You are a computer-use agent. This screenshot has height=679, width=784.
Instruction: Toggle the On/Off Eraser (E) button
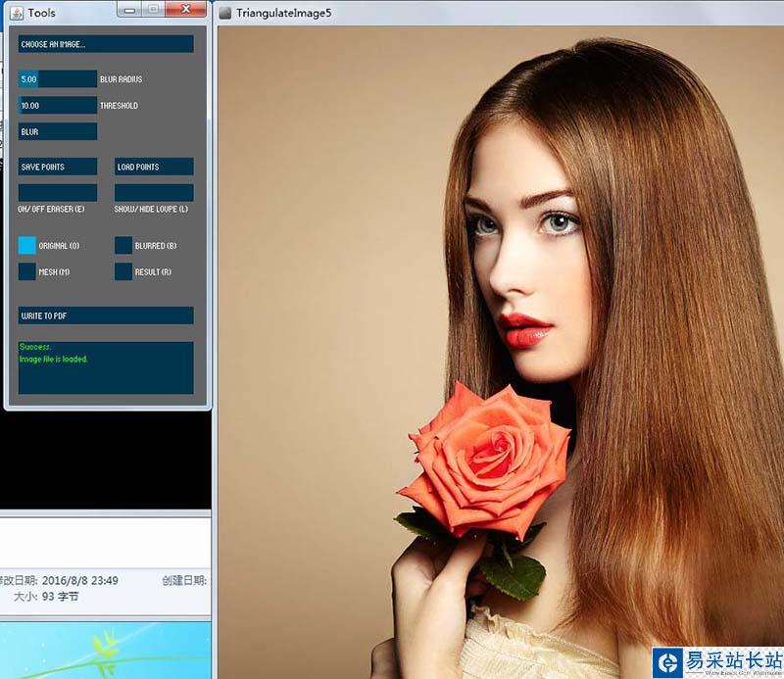pos(58,192)
